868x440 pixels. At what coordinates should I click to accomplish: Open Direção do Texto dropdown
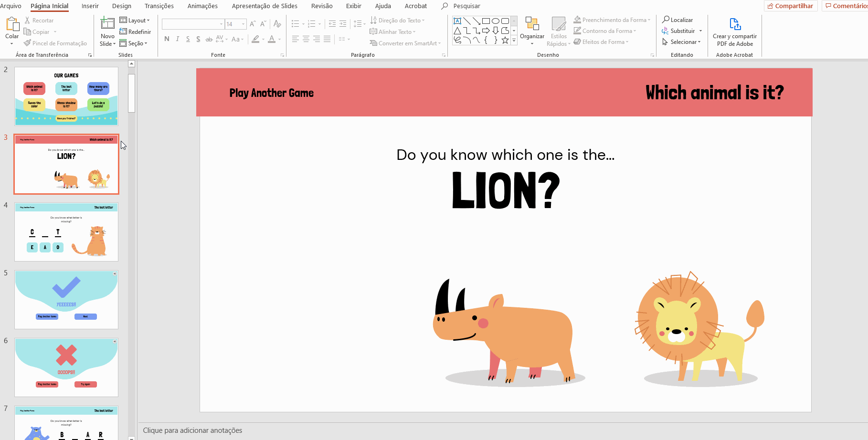pyautogui.click(x=397, y=20)
